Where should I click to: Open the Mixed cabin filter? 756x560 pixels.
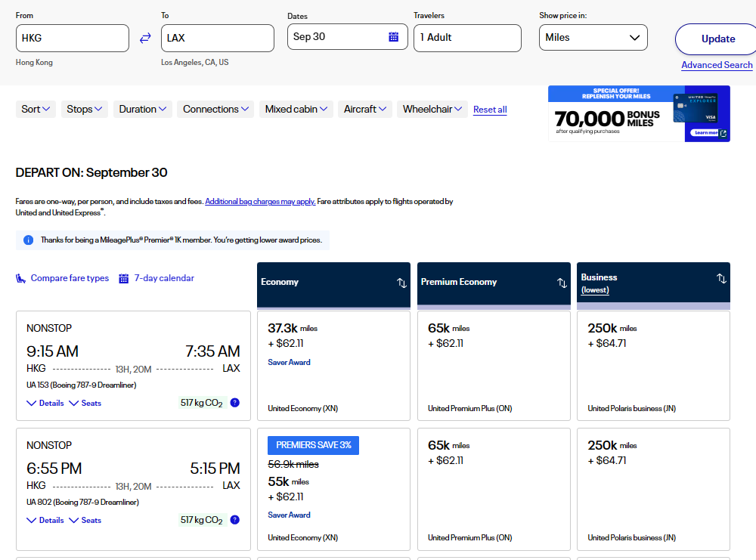pyautogui.click(x=296, y=109)
